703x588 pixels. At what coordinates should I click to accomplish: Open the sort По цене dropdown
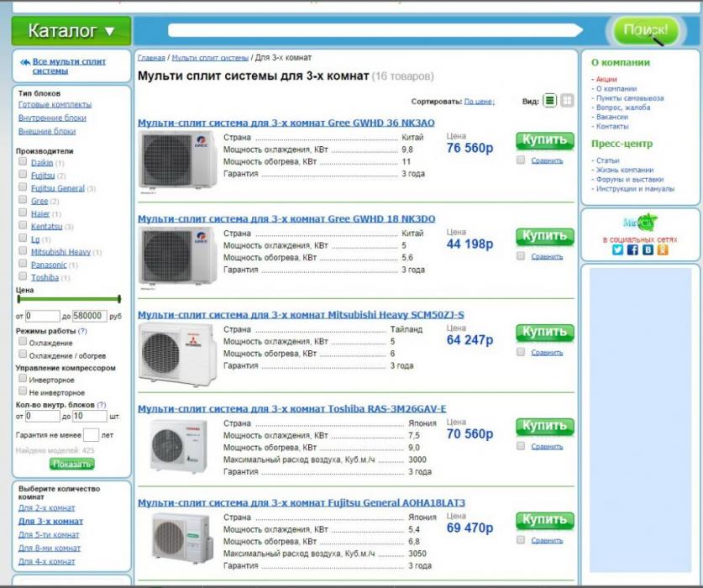click(480, 102)
